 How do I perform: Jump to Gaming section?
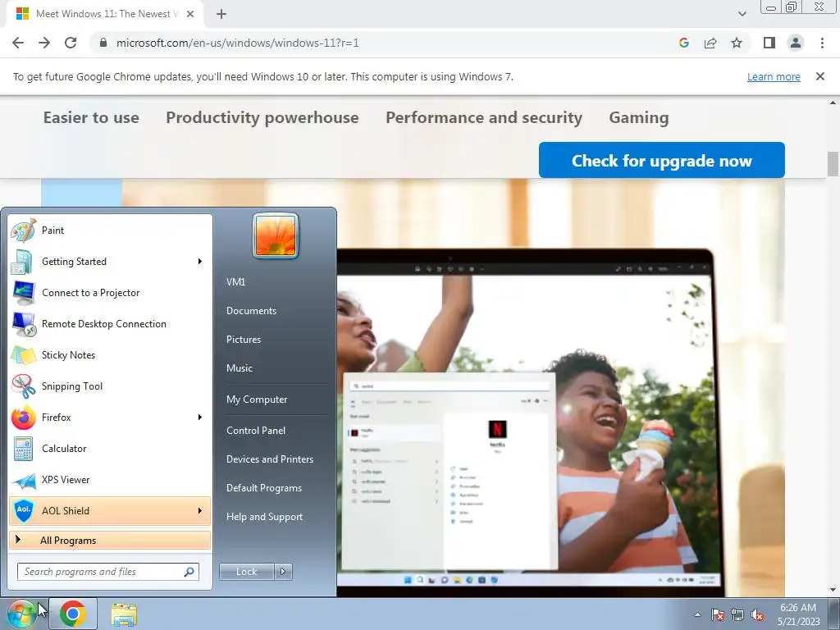tap(638, 117)
